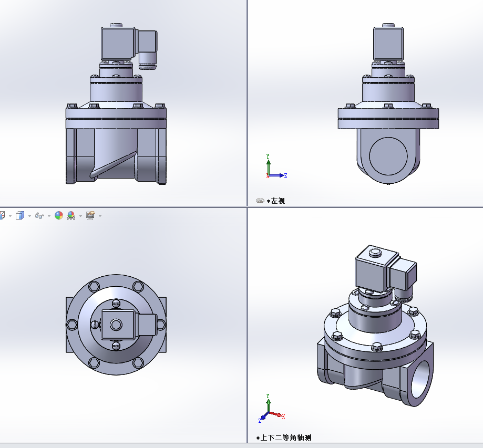The width and height of the screenshot is (483, 448).
Task: Expand the Display Style dropdown arrow
Action: 29,216
